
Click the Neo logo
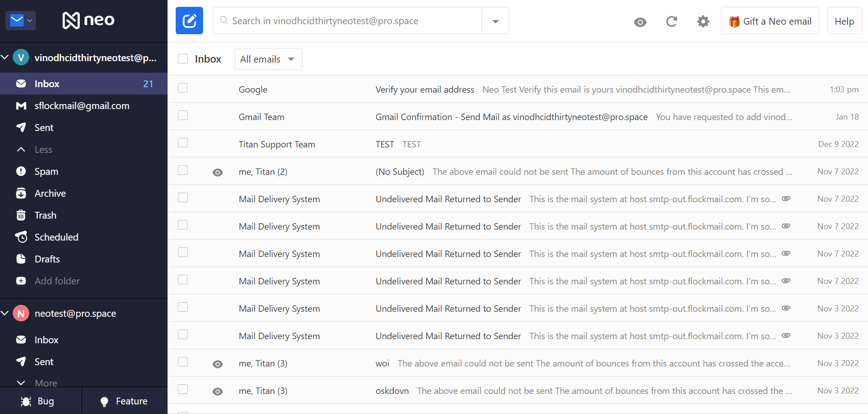pos(88,20)
